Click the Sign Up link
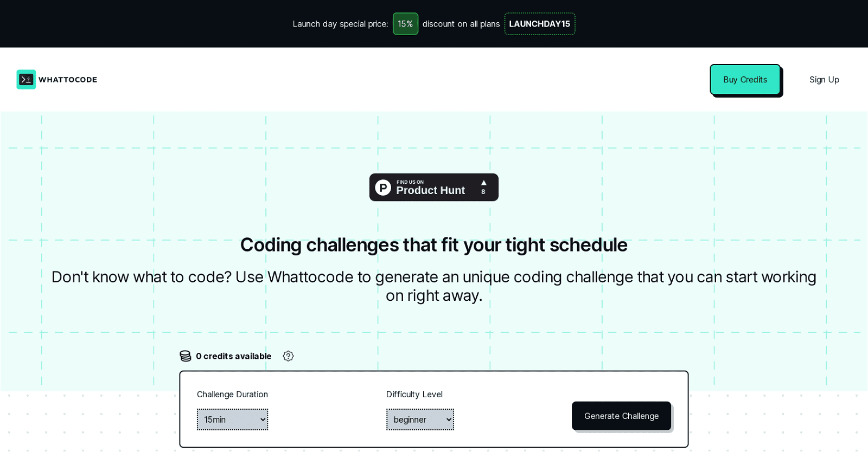Viewport: 868px width, 452px height. pyautogui.click(x=824, y=80)
